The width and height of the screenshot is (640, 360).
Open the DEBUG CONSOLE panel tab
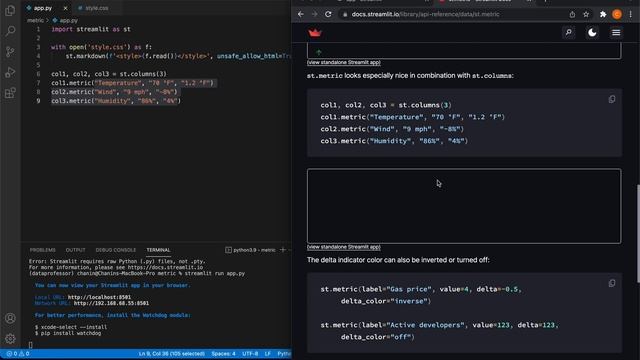[116, 250]
